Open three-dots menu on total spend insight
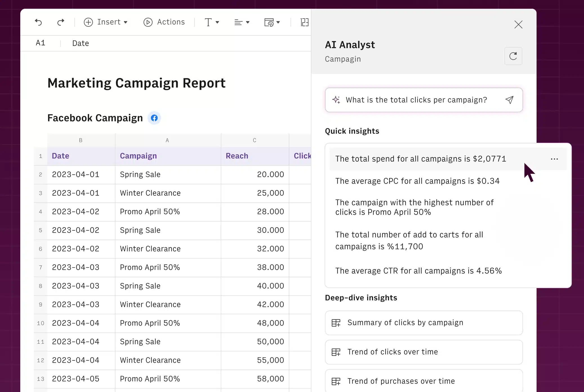Screen dimensions: 584x392 pos(554,159)
